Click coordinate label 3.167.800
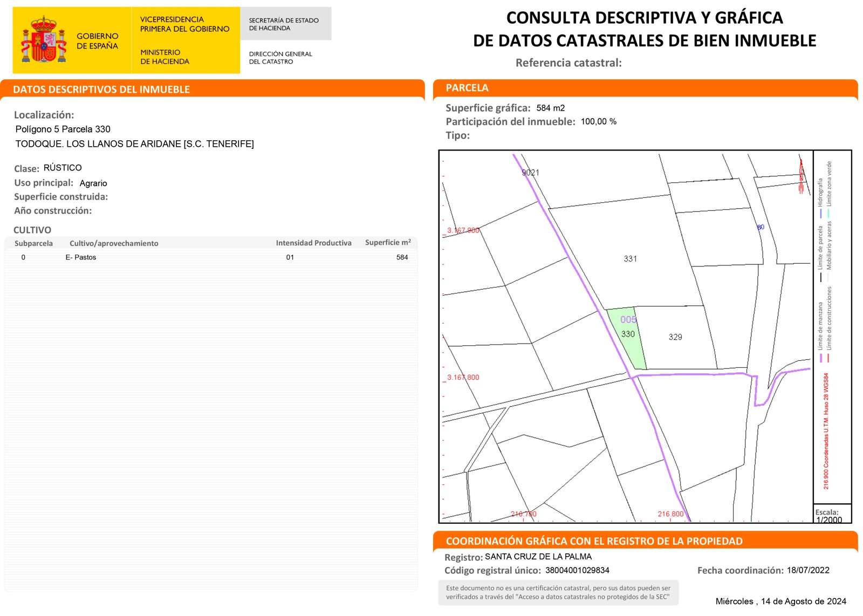 (x=463, y=378)
